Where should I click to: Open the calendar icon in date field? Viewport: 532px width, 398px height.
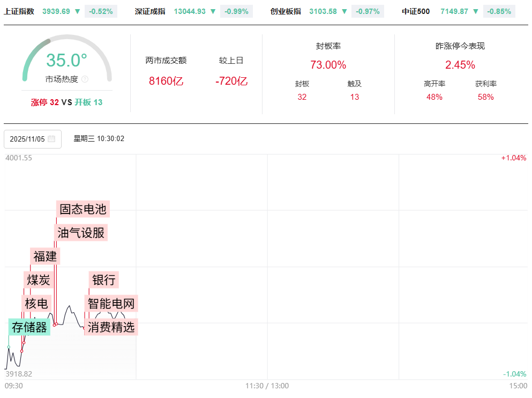pyautogui.click(x=51, y=138)
